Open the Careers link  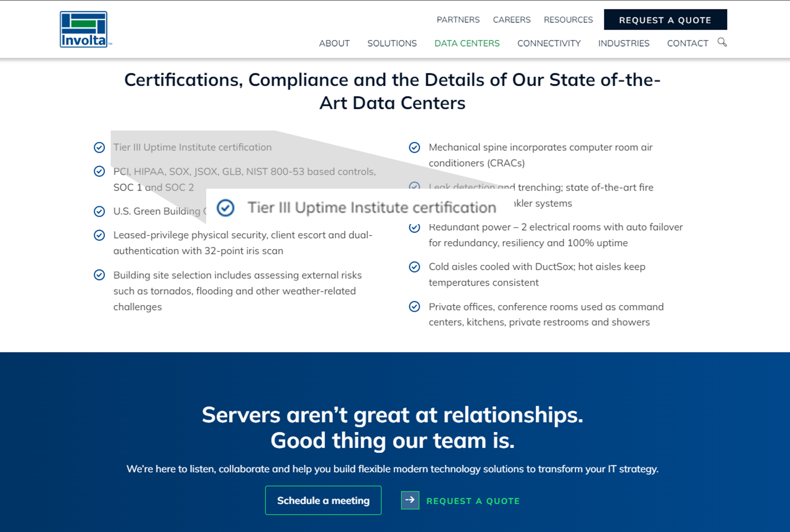[512, 20]
